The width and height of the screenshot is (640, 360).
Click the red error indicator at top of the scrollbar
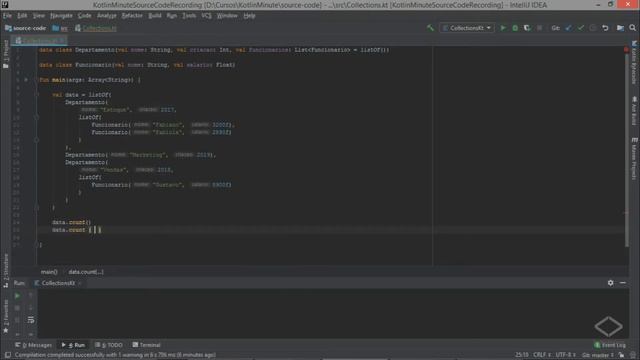click(626, 50)
